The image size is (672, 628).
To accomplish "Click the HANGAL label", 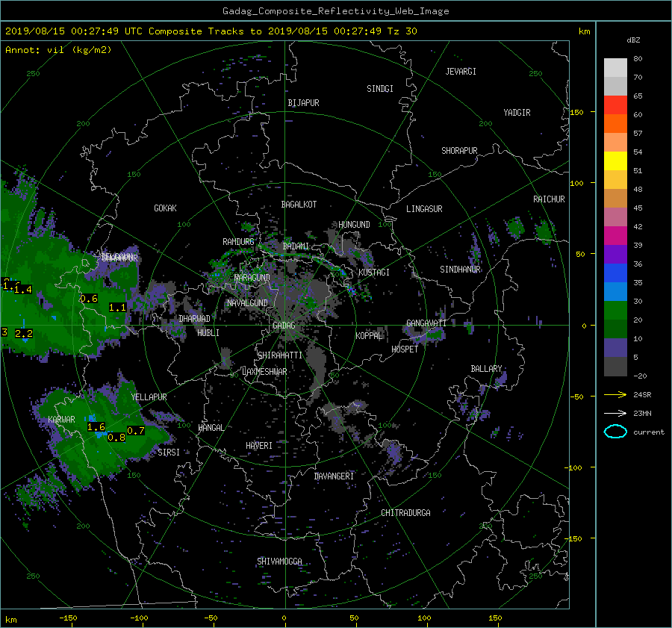I will click(211, 428).
